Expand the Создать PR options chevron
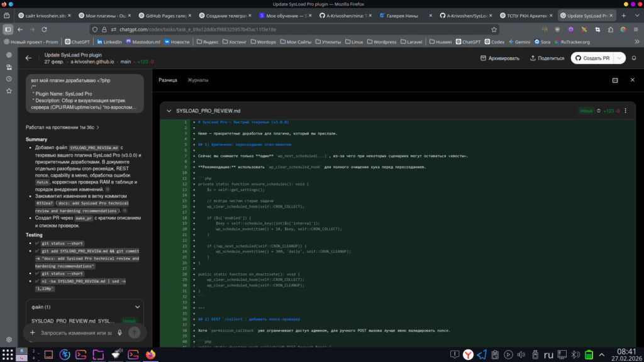 click(x=618, y=58)
